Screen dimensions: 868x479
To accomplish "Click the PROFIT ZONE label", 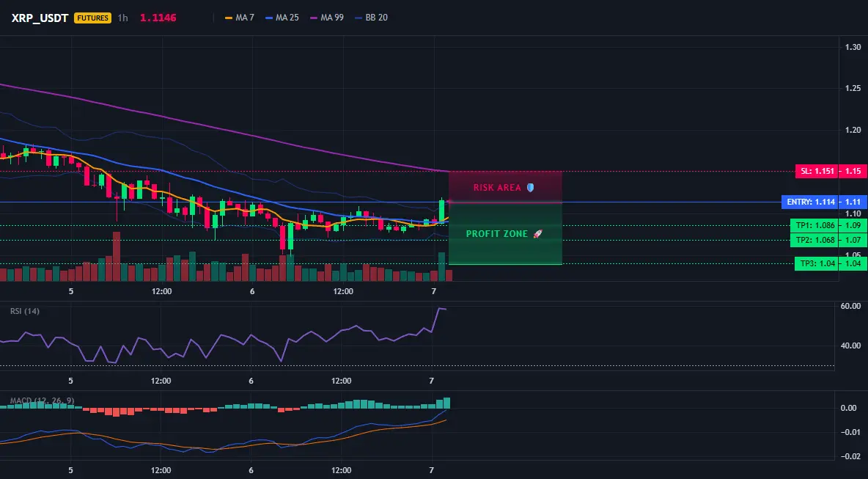I will pos(497,234).
